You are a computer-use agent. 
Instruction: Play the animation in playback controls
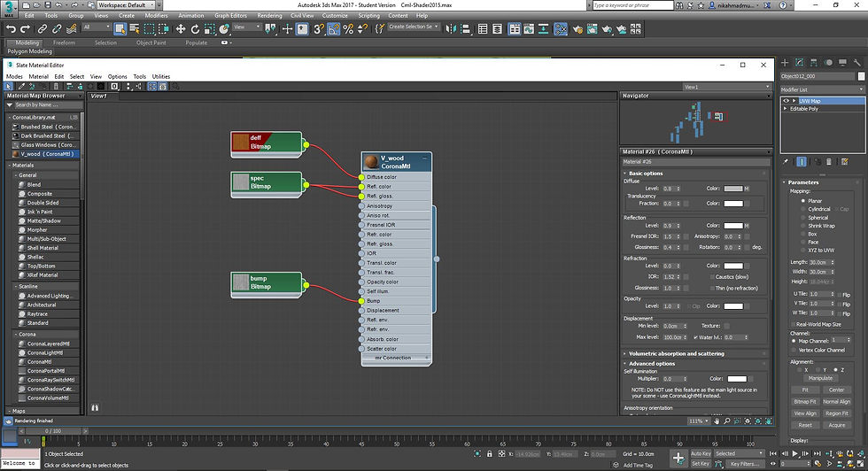[x=795, y=453]
